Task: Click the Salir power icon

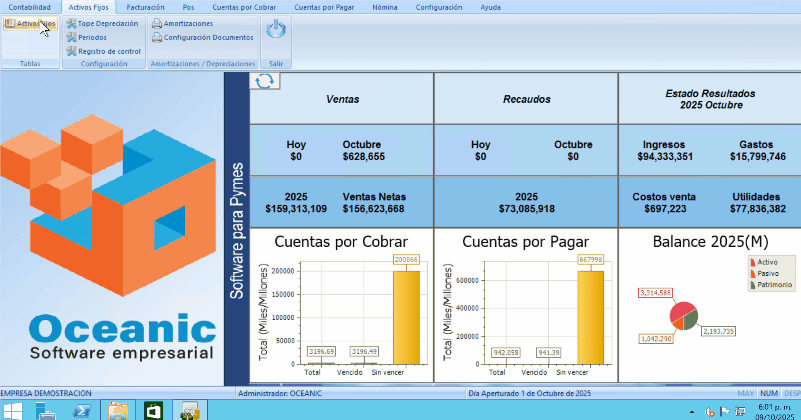Action: click(x=276, y=32)
